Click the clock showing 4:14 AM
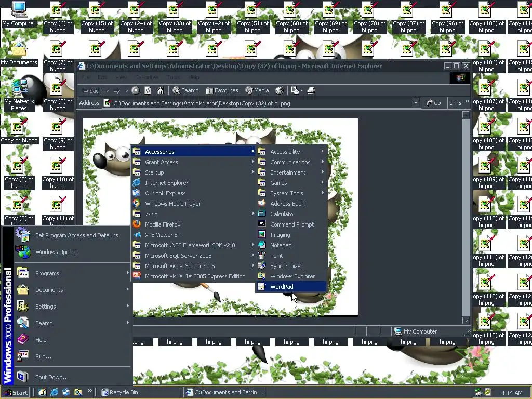 tap(512, 393)
